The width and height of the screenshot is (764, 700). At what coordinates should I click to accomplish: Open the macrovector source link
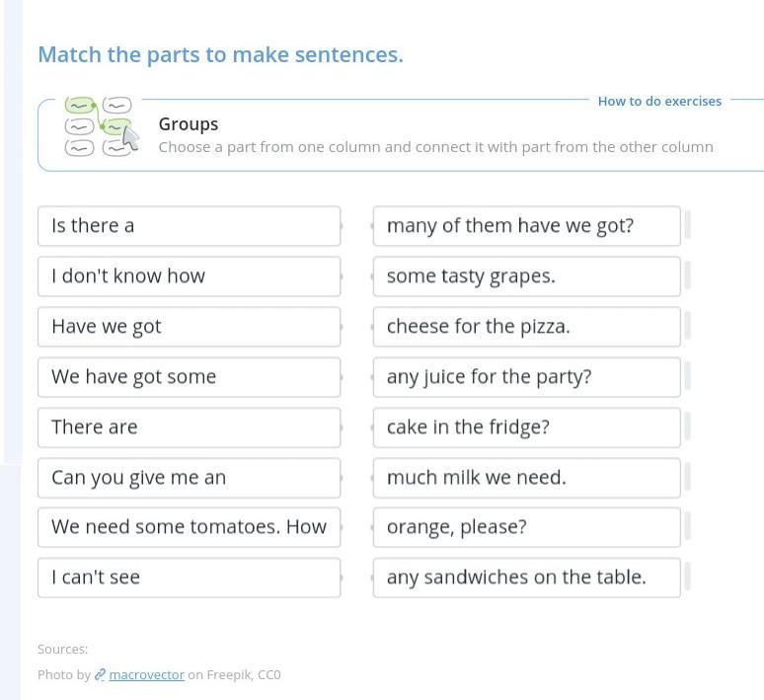146,675
